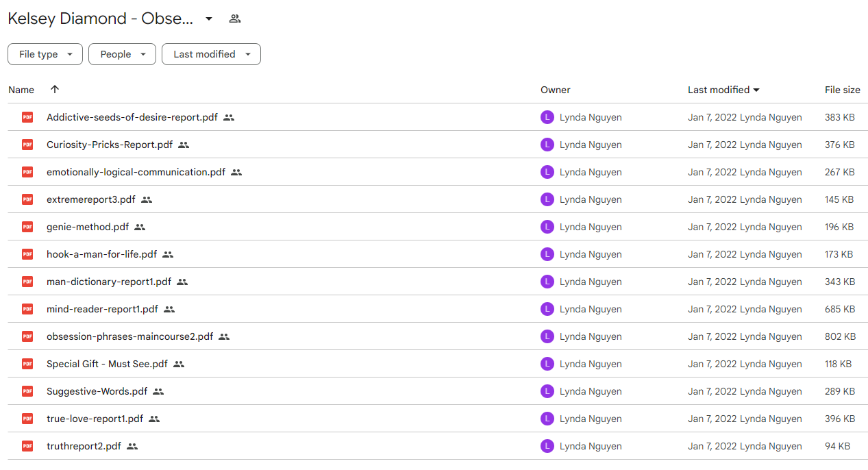Select mind-reader-report1.pdf file name

pos(102,309)
